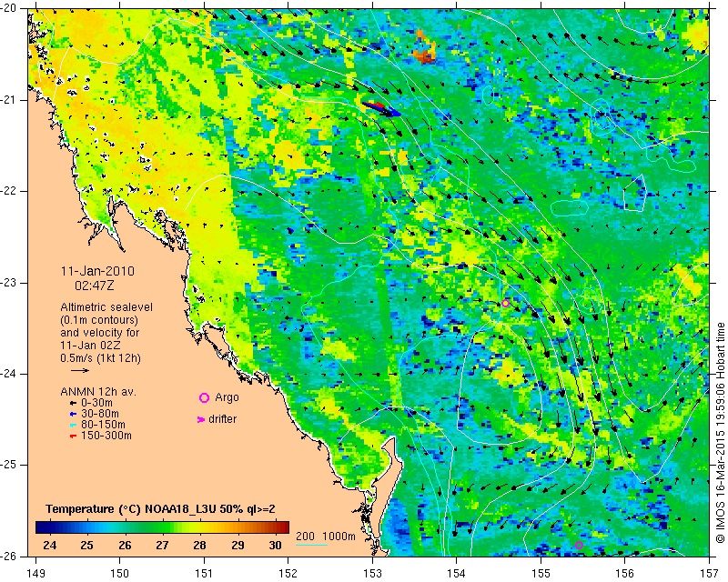The image size is (728, 582).
Task: Click the -23 latitude axis label
Action: [8, 282]
